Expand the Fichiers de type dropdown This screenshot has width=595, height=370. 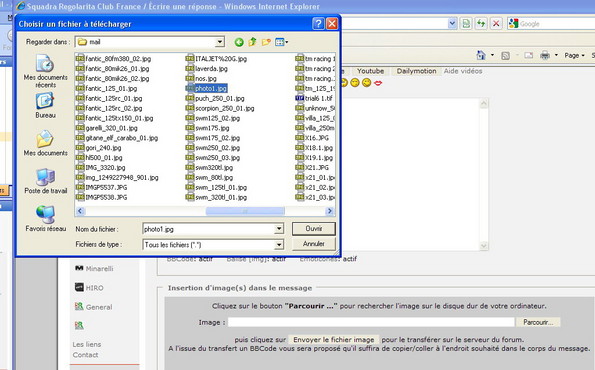click(x=279, y=245)
